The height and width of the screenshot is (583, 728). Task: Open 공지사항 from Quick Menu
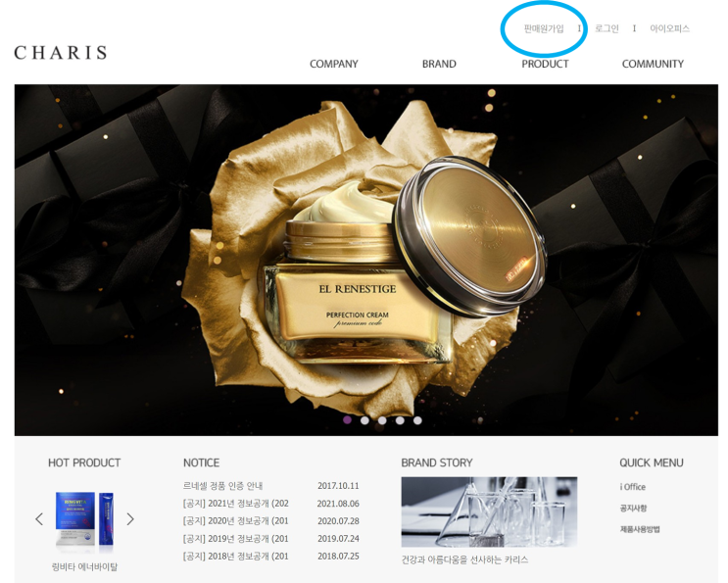click(x=633, y=509)
